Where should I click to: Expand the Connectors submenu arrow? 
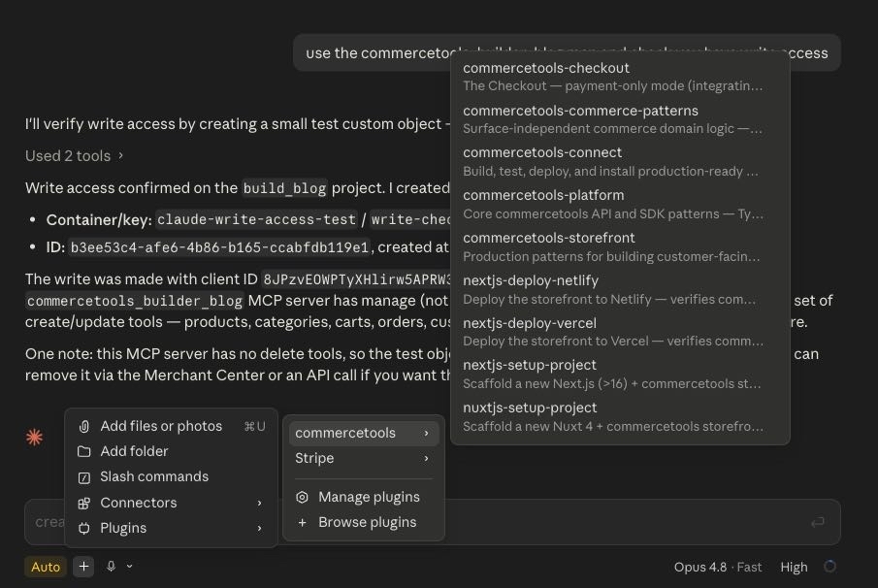pos(259,503)
